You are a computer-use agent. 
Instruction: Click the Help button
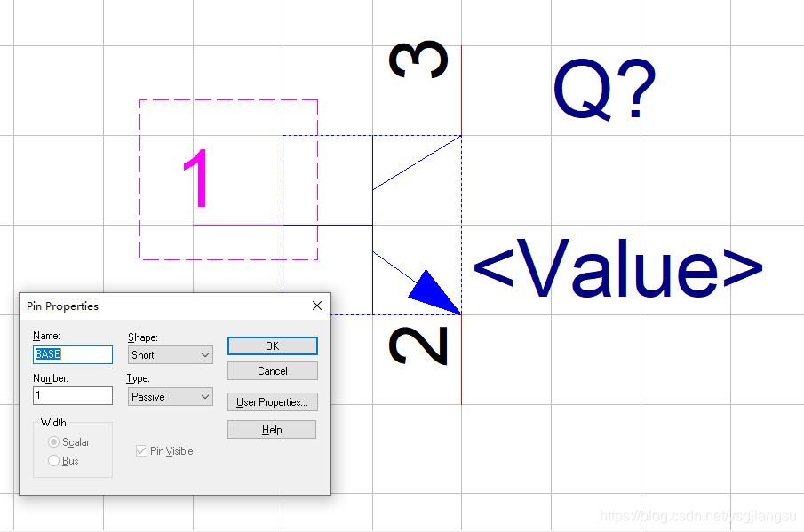tap(272, 430)
